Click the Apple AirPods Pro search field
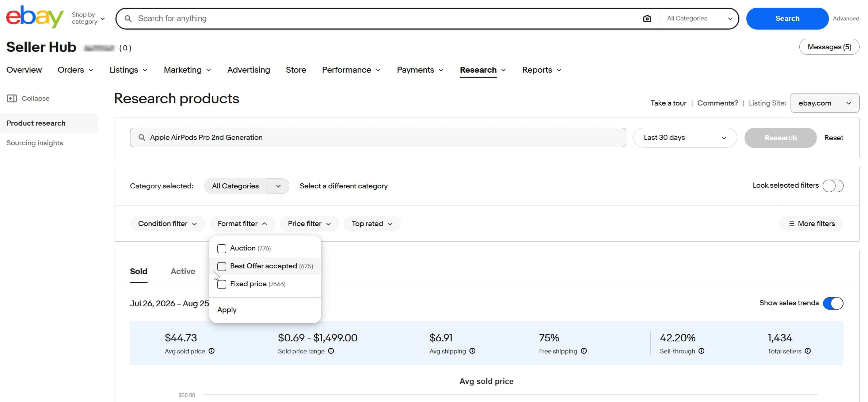 pos(378,137)
